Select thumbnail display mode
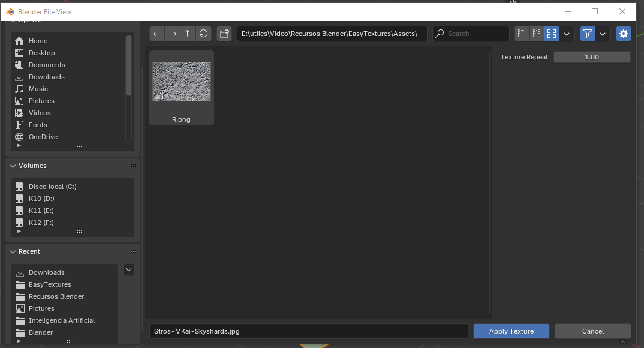The height and width of the screenshot is (348, 644). 551,34
